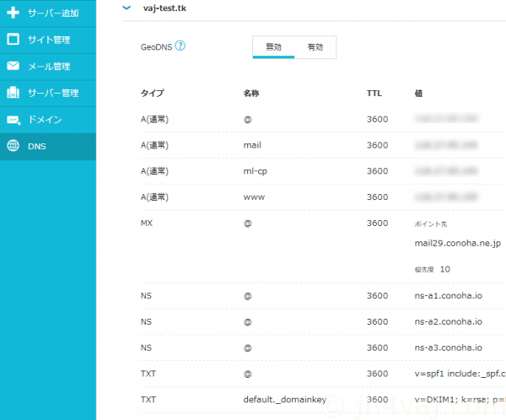This screenshot has height=420, width=506.
Task: Open the GeoDNS help question mark
Action: (x=180, y=46)
